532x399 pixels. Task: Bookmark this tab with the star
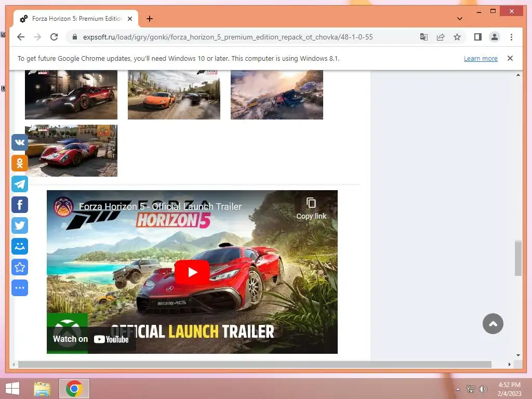(x=457, y=37)
